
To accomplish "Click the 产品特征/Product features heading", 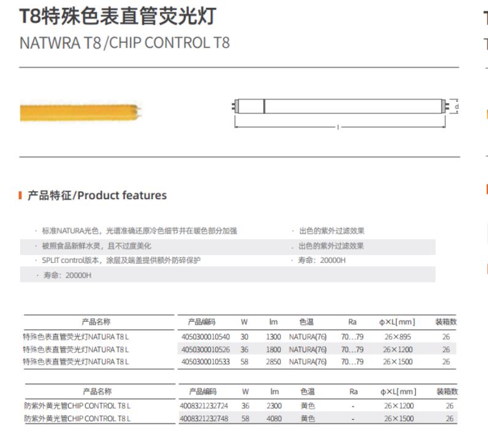I will (97, 196).
